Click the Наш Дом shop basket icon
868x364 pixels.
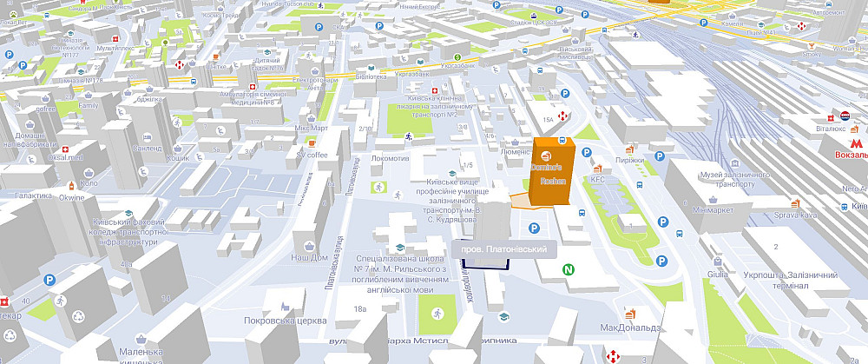pyautogui.click(x=307, y=245)
